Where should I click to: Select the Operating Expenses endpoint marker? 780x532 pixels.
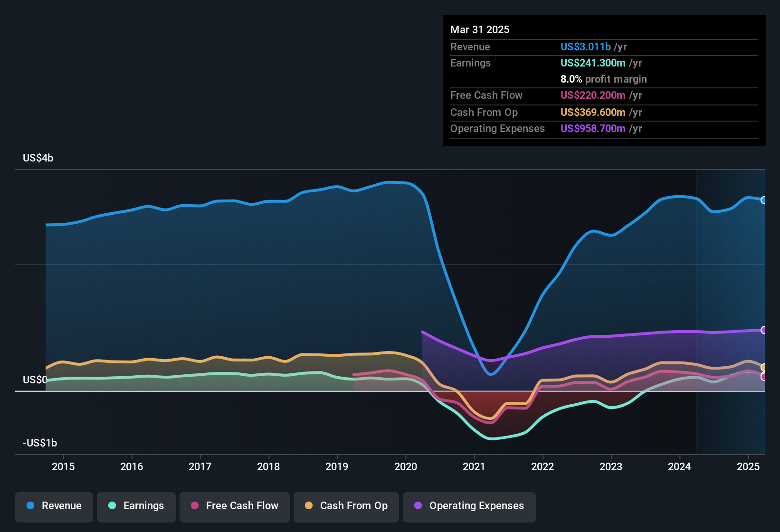pyautogui.click(x=764, y=329)
